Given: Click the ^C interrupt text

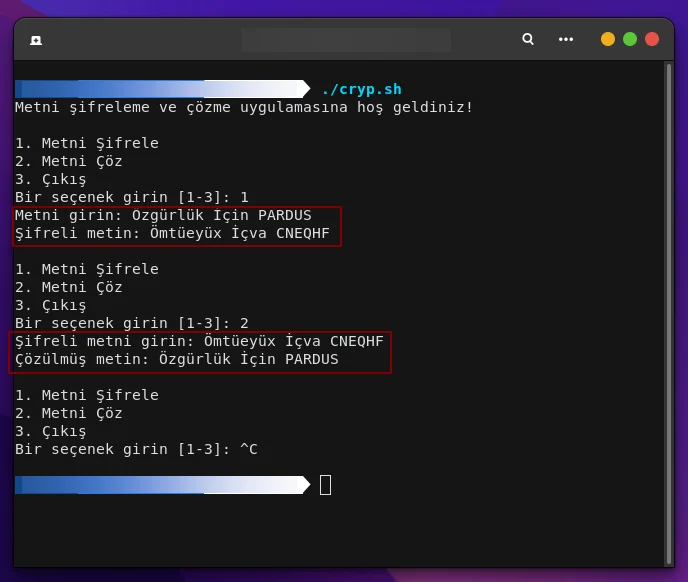Looking at the screenshot, I should (249, 449).
